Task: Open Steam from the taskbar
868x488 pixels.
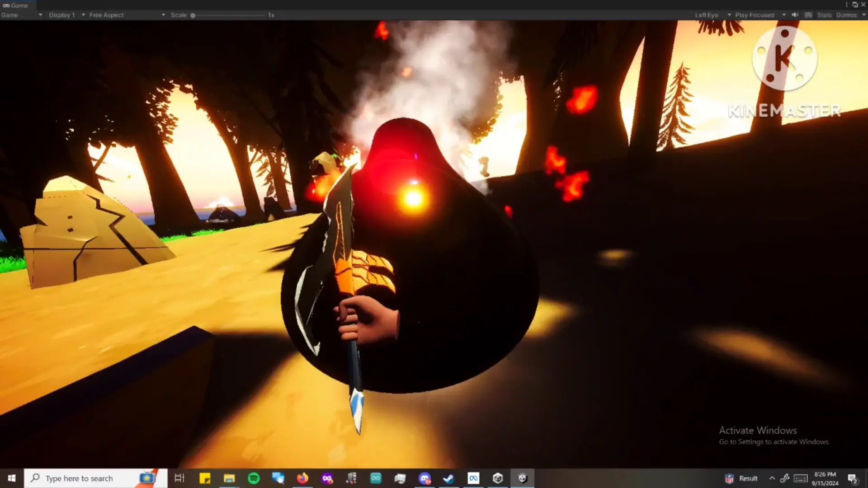Action: (x=448, y=478)
